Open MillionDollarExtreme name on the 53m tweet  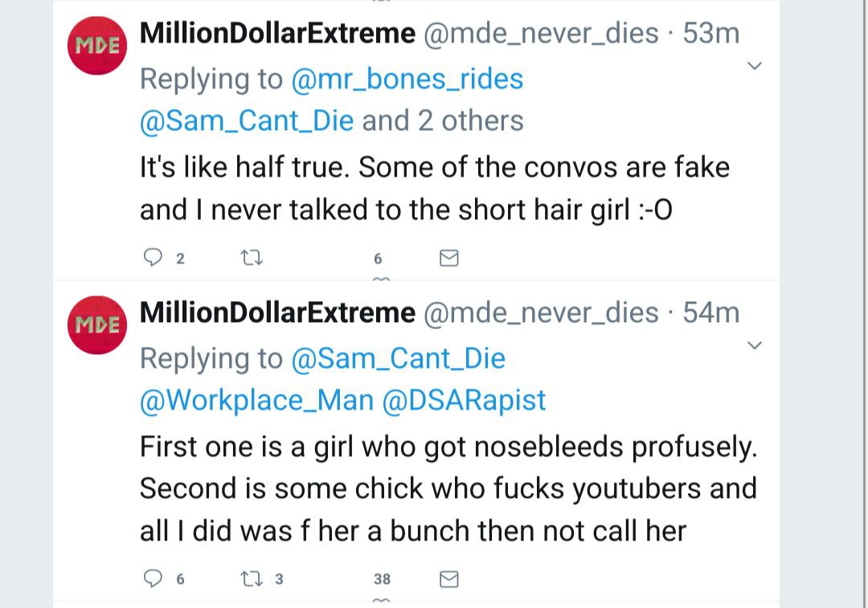pyautogui.click(x=277, y=34)
